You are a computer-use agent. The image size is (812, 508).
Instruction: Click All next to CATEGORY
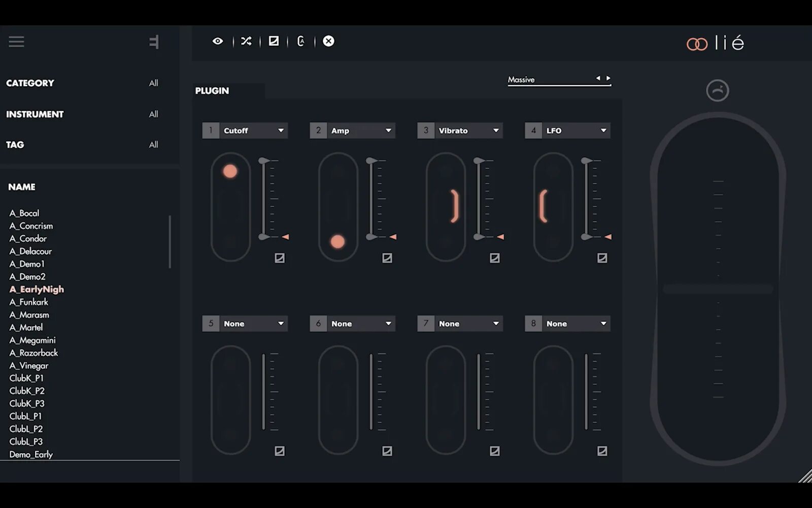(x=153, y=83)
